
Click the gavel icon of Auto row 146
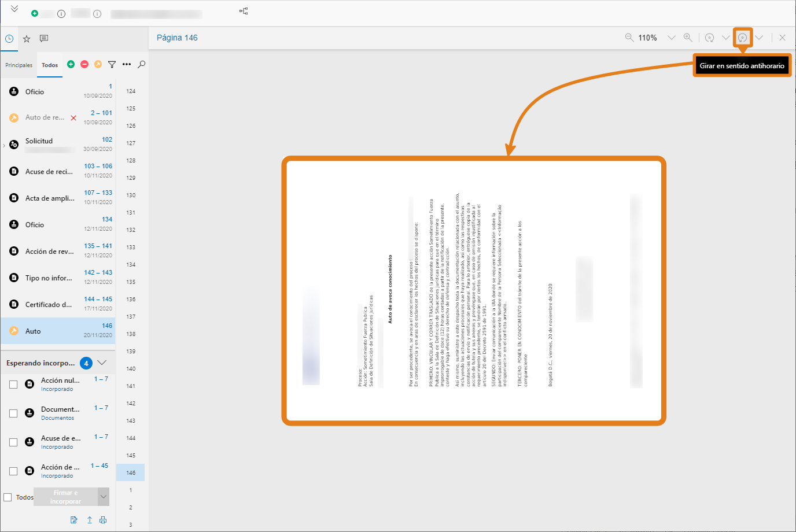coord(14,331)
